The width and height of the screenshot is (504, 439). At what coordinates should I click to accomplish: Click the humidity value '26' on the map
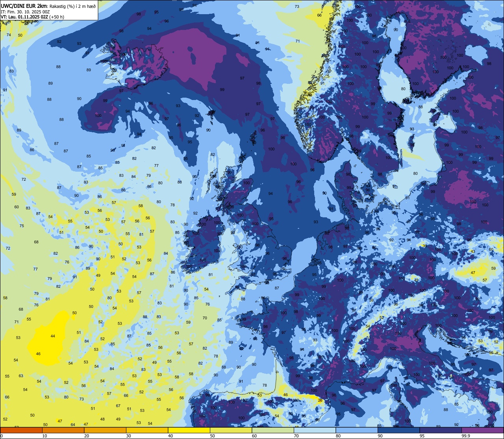click(320, 400)
